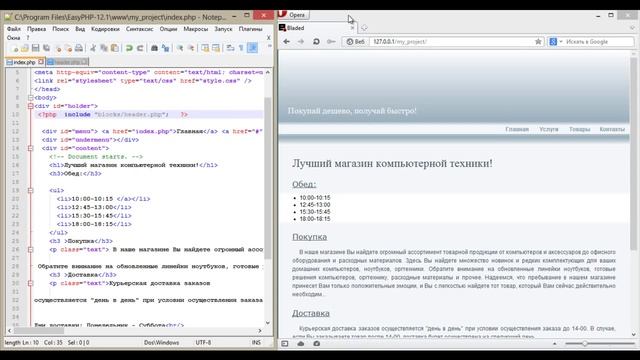
Task: Close the Bladed tab in Opera
Action: tap(352, 28)
